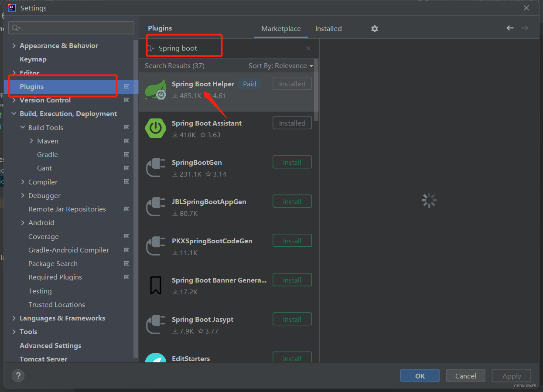The width and height of the screenshot is (543, 392).
Task: Switch to the Installed tab
Action: 328,29
